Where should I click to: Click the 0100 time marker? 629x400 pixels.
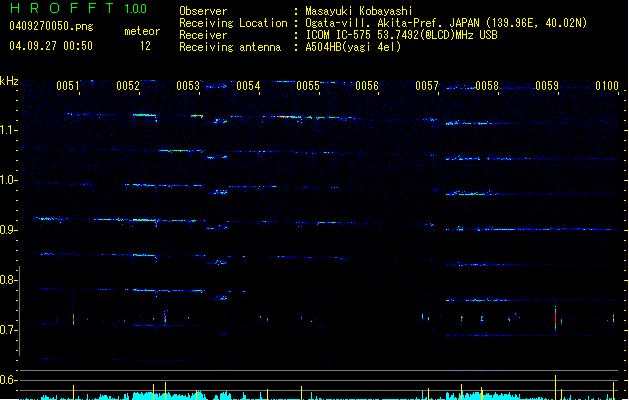point(607,86)
